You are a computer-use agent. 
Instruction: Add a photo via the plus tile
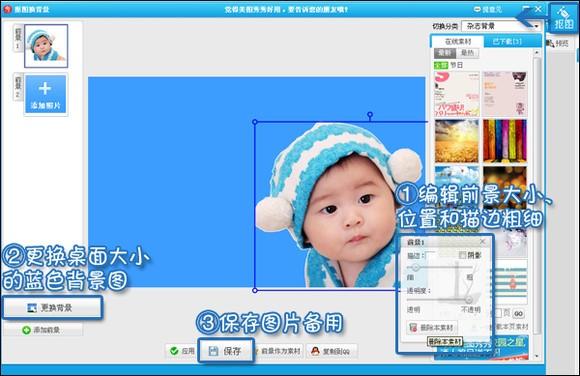45,94
